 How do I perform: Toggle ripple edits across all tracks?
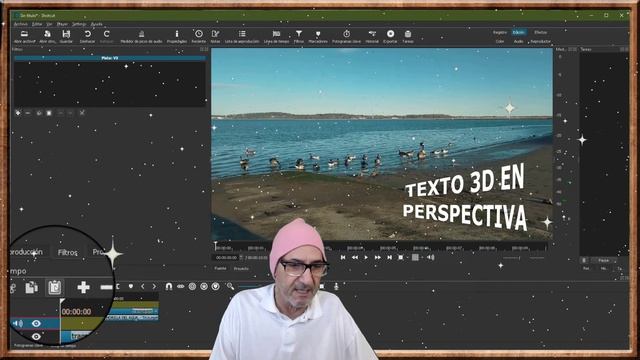[x=204, y=287]
